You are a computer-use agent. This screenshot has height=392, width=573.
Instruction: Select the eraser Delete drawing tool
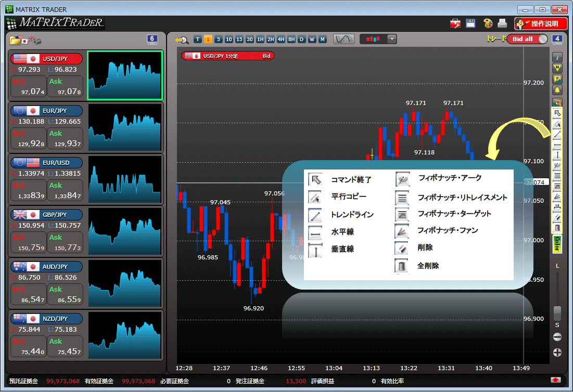[x=557, y=217]
